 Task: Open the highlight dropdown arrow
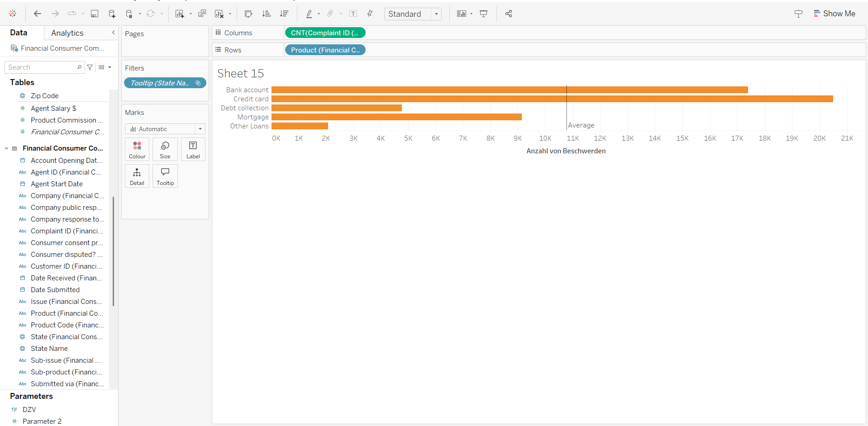319,14
